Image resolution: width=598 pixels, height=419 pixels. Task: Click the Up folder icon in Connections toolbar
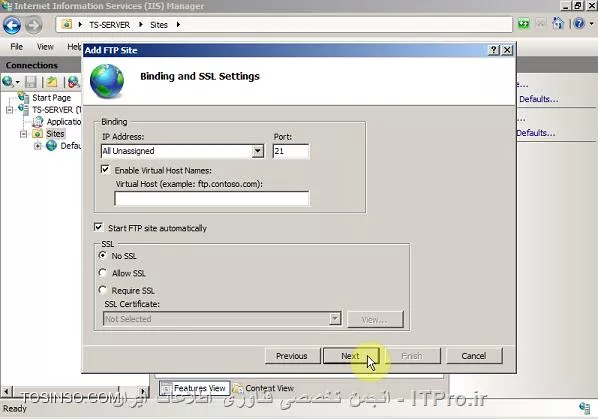pyautogui.click(x=52, y=82)
